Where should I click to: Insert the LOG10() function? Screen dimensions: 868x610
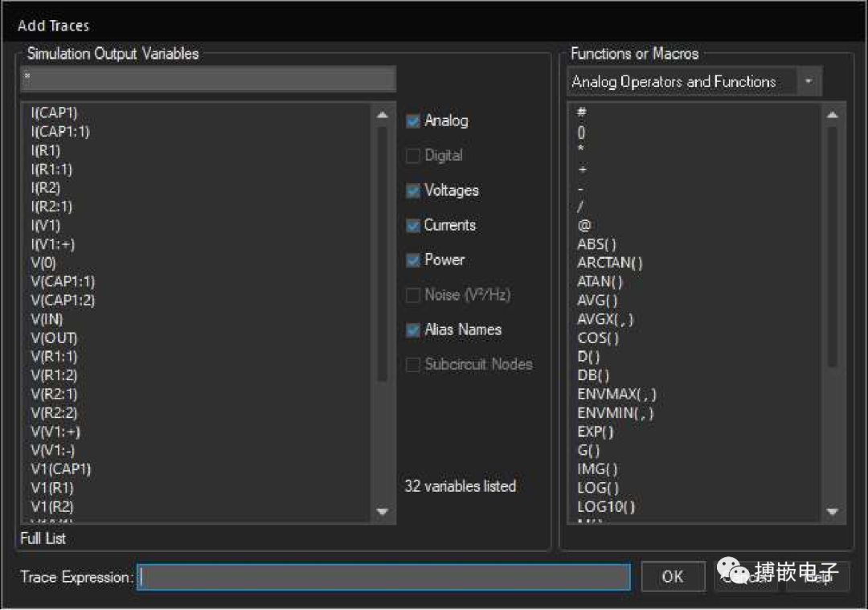[x=606, y=508]
